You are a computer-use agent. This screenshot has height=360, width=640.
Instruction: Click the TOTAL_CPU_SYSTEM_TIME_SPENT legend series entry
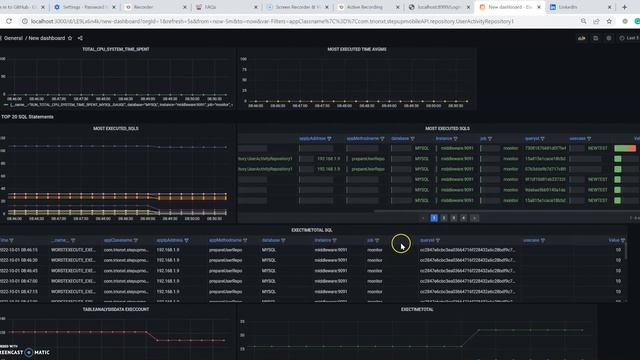click(x=118, y=105)
